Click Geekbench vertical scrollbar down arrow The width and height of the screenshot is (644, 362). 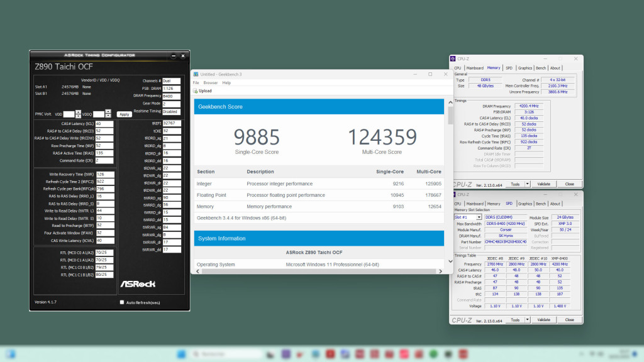coord(450,261)
